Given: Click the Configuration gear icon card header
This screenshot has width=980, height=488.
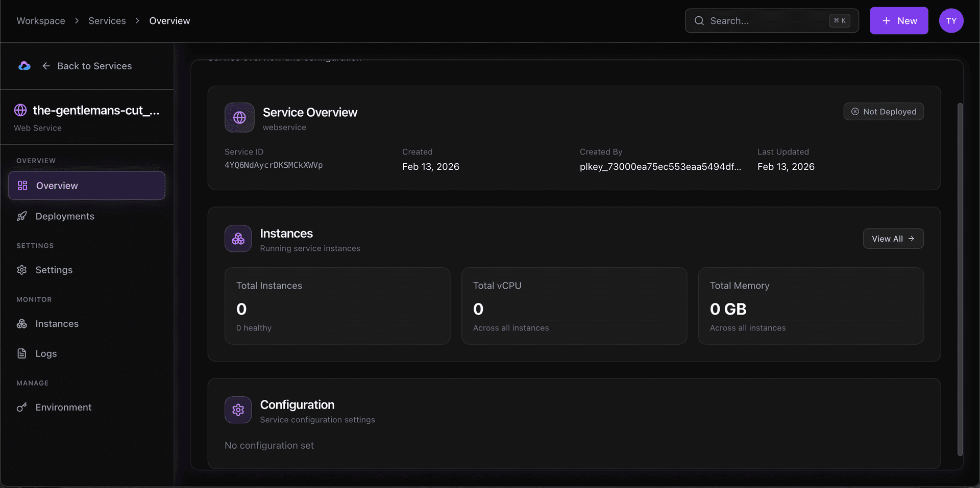Looking at the screenshot, I should (x=238, y=409).
